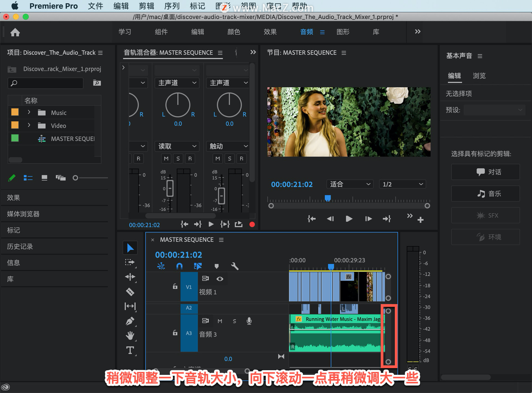Click the 对话 audio type button
This screenshot has height=393, width=532.
click(x=485, y=172)
